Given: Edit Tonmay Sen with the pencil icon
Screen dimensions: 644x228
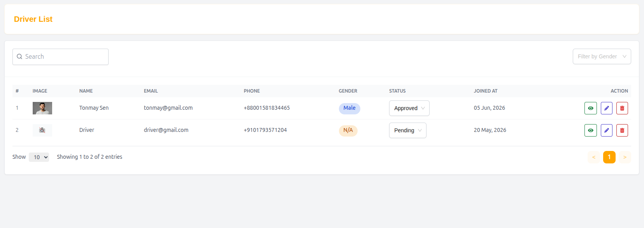Looking at the screenshot, I should 606,108.
